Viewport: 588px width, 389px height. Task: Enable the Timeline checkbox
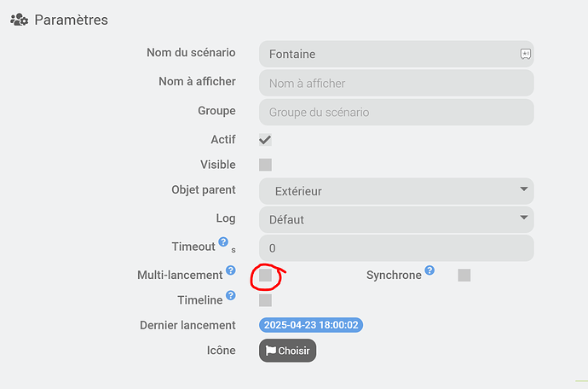(265, 300)
